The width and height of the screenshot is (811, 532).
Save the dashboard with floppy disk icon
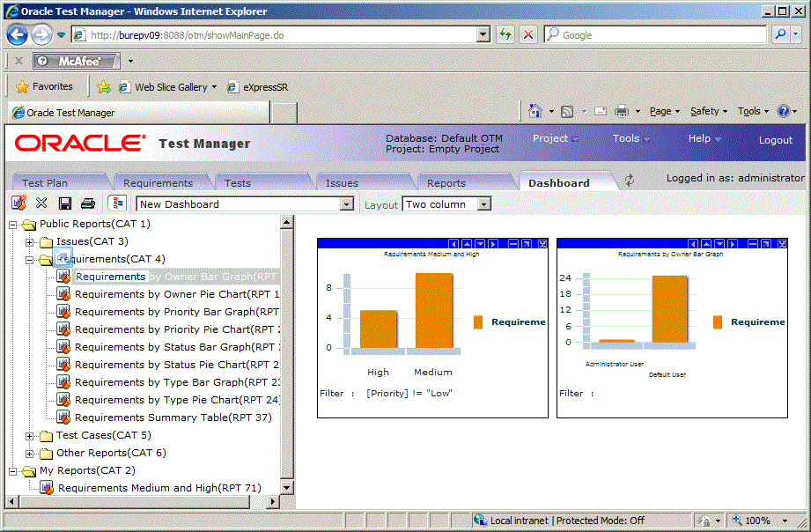coord(64,203)
